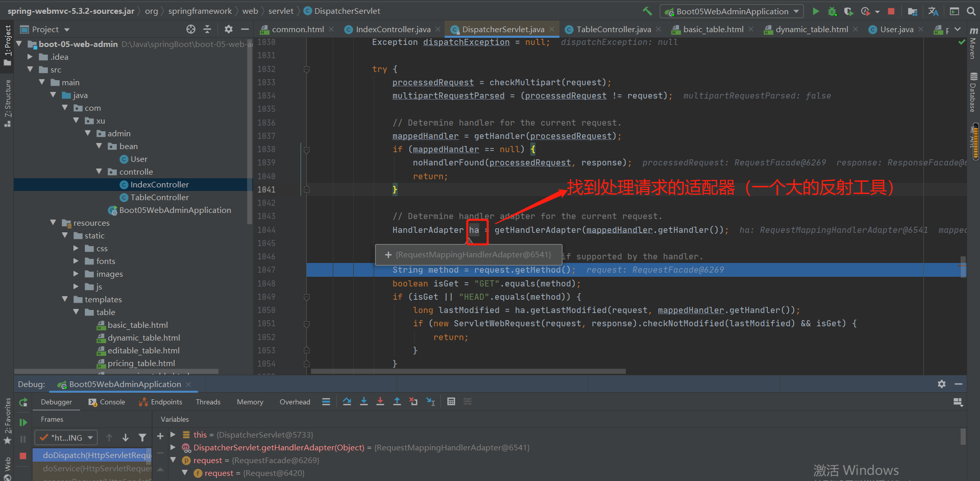Screen dimensions: 980x481
Task: Click the red Stop icon in debug panel
Action: (23, 456)
